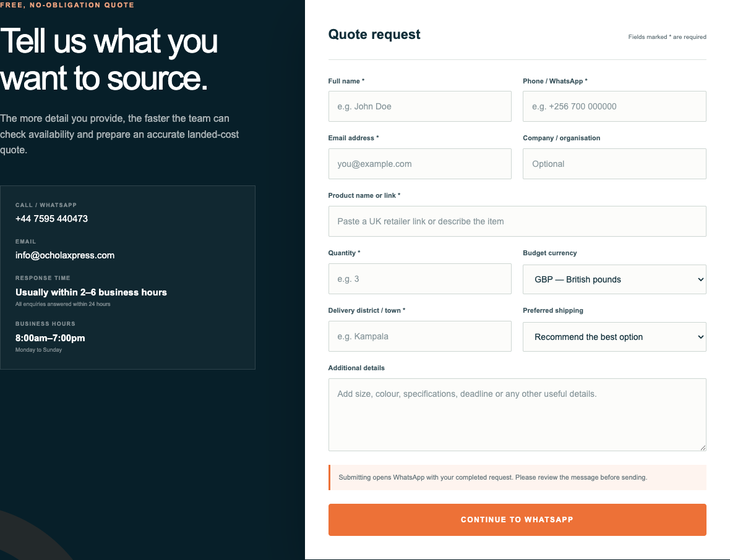Click the Full name input field
Screen dimensions: 730x560
point(419,106)
